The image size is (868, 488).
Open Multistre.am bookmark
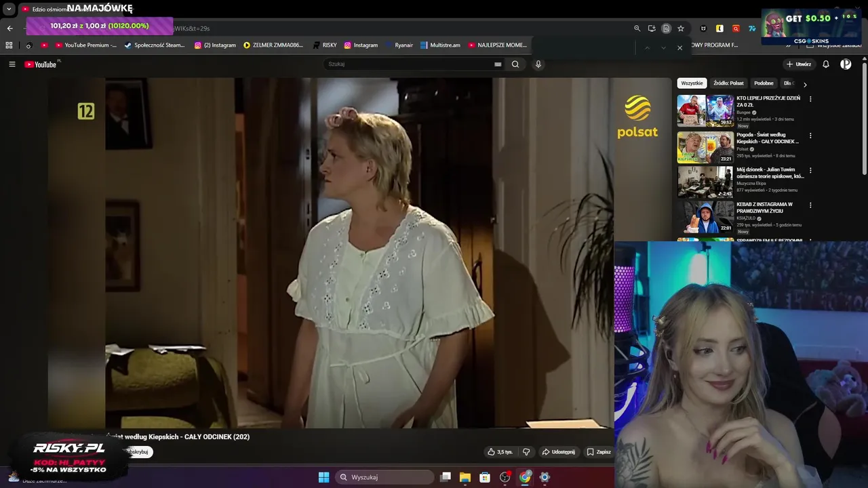click(x=441, y=45)
